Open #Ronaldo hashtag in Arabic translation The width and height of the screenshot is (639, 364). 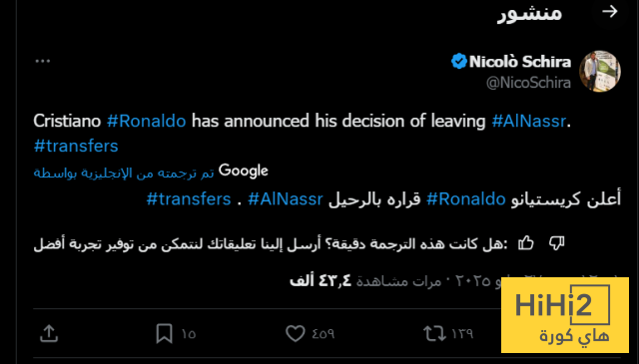pyautogui.click(x=466, y=199)
